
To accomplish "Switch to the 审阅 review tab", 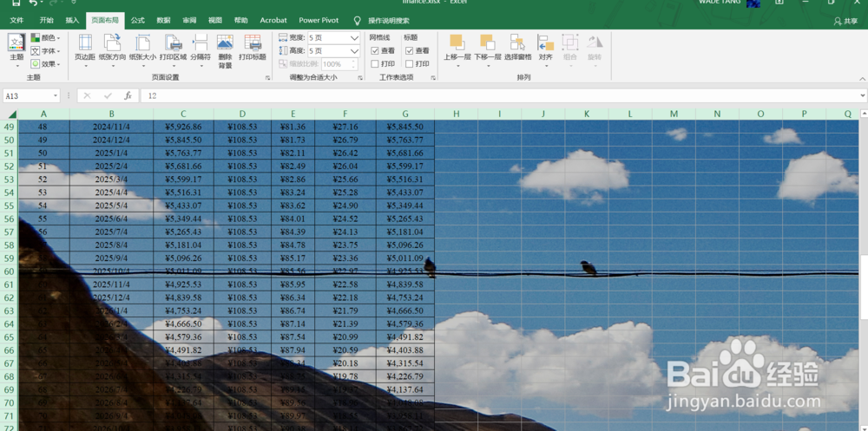I will tap(189, 21).
